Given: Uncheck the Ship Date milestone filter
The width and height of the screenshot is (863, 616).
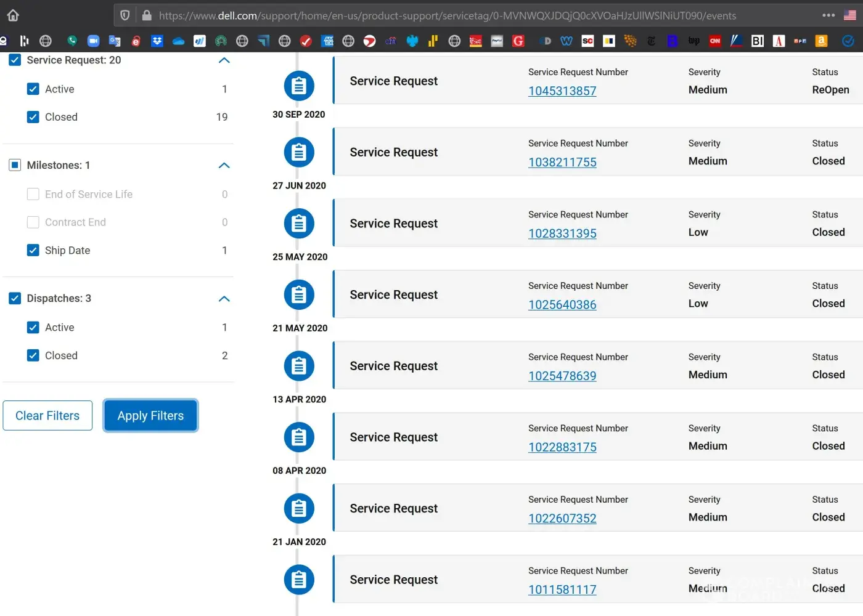Looking at the screenshot, I should pos(33,250).
